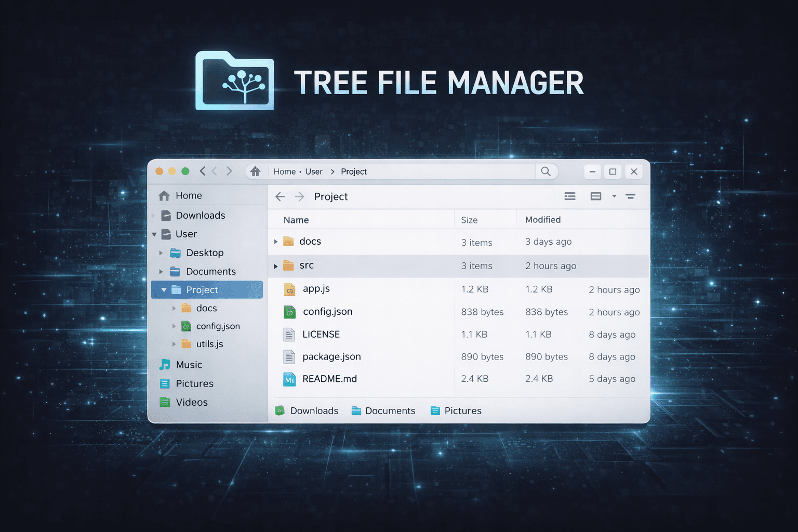Switch to detailed column view
The image size is (798, 532).
[x=595, y=196]
